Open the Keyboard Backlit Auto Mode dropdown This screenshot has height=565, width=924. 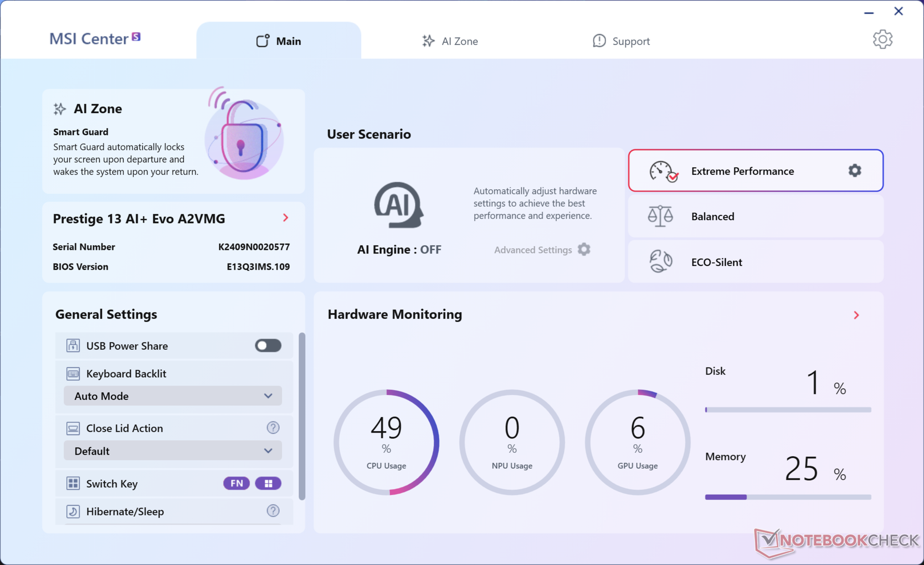pyautogui.click(x=173, y=396)
